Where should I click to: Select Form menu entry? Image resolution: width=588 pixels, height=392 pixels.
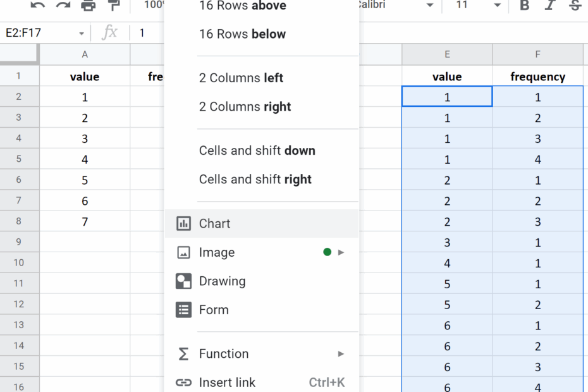pos(262,310)
